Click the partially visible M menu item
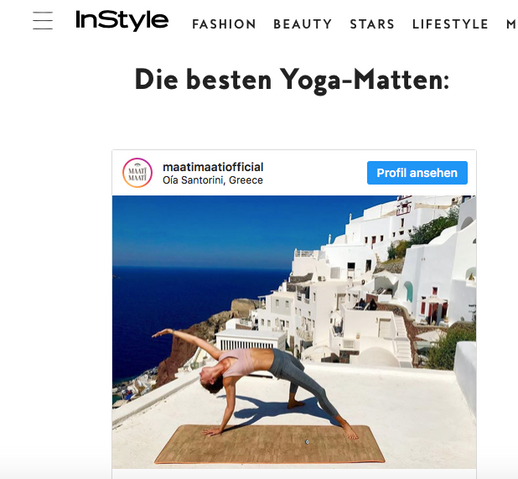 coord(512,24)
